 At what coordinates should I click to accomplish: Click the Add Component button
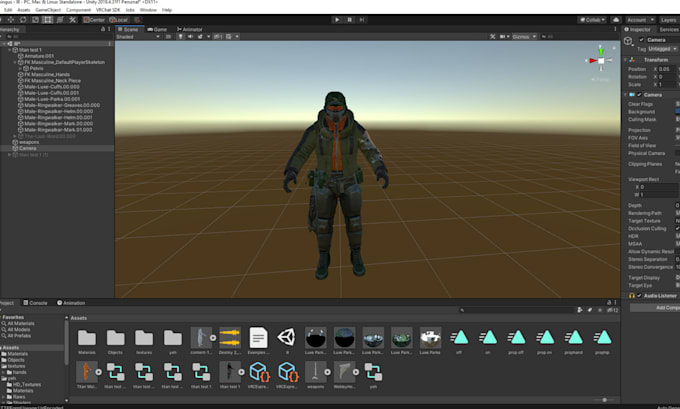tap(655, 308)
